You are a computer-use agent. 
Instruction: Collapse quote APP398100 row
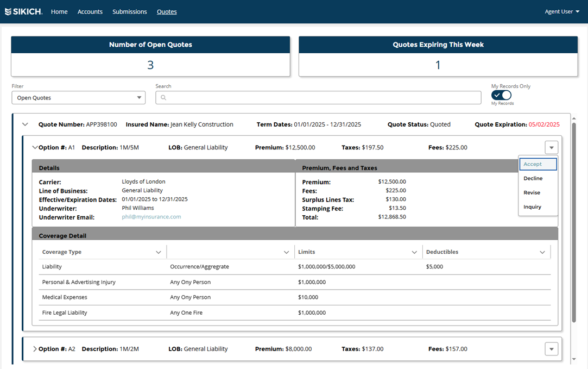pos(25,124)
